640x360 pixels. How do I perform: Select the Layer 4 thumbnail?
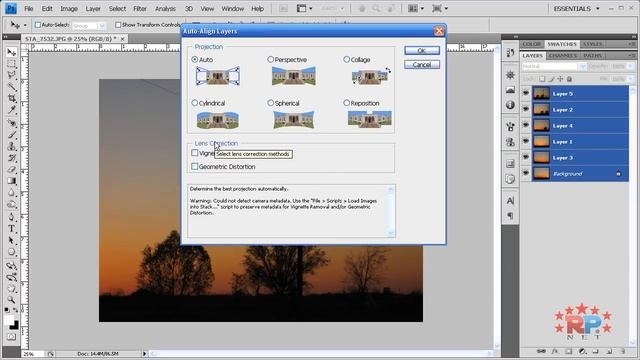[x=541, y=125]
